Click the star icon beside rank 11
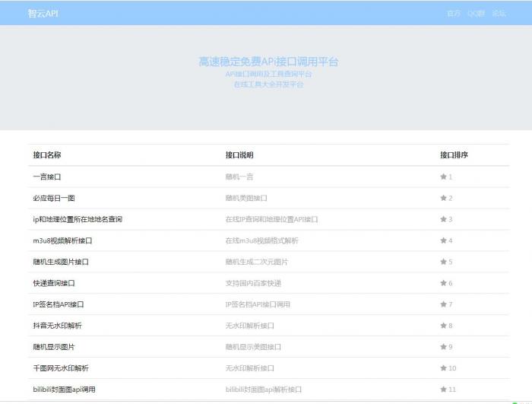The width and height of the screenshot is (532, 404). [x=443, y=390]
